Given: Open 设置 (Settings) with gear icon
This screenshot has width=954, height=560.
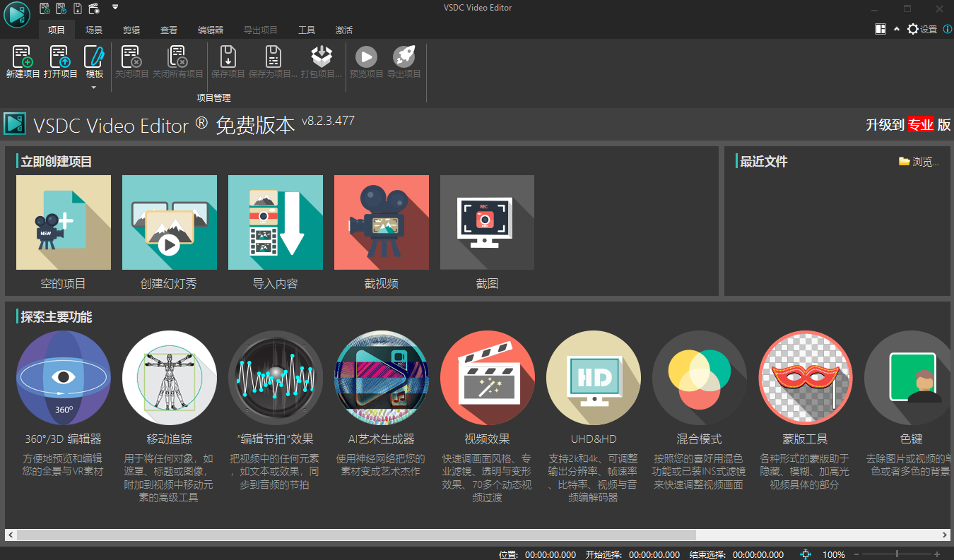Looking at the screenshot, I should [922, 29].
